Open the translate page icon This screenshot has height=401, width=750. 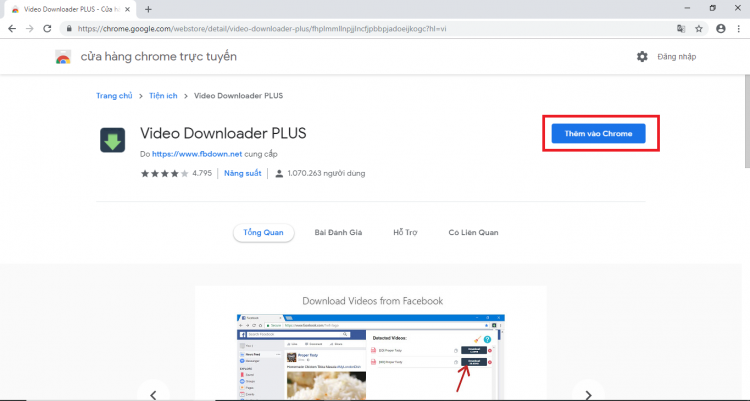click(x=681, y=29)
